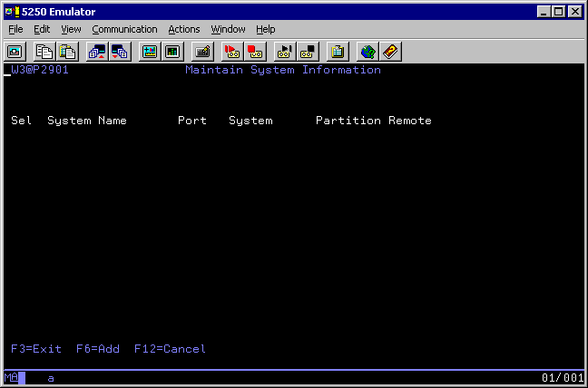
Task: Click the System Name column header
Action: [x=87, y=121]
